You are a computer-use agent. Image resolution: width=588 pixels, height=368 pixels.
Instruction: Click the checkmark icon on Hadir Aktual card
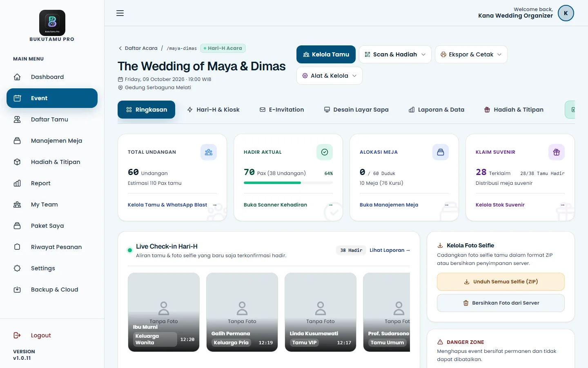pos(325,152)
